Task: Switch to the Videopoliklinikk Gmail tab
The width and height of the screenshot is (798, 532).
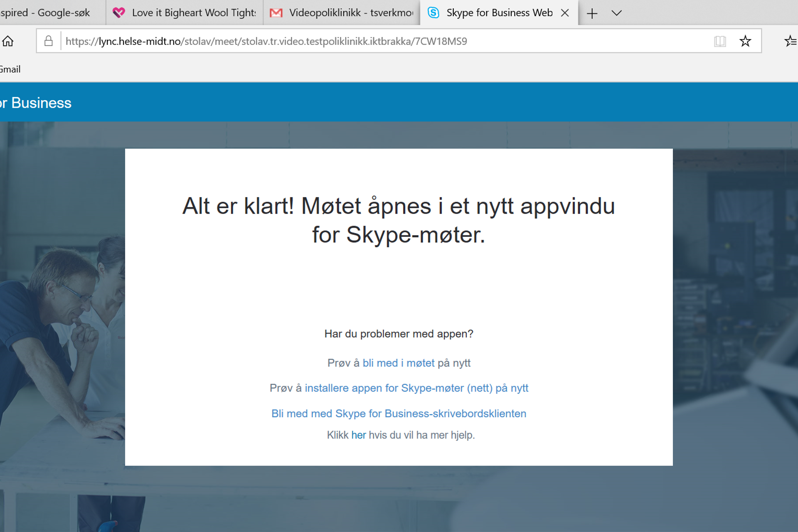Action: (x=345, y=12)
